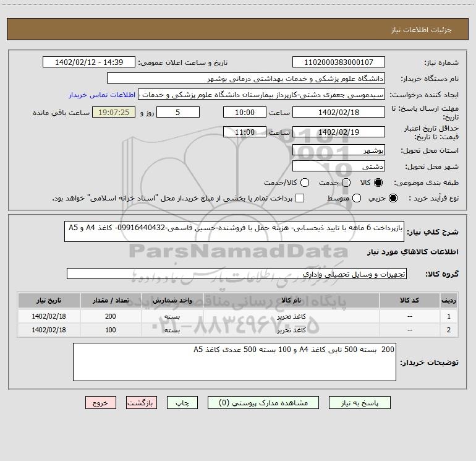This screenshot has height=461, width=476.
Task: Click the price validity date field 1402/02/19
Action: tap(338, 132)
